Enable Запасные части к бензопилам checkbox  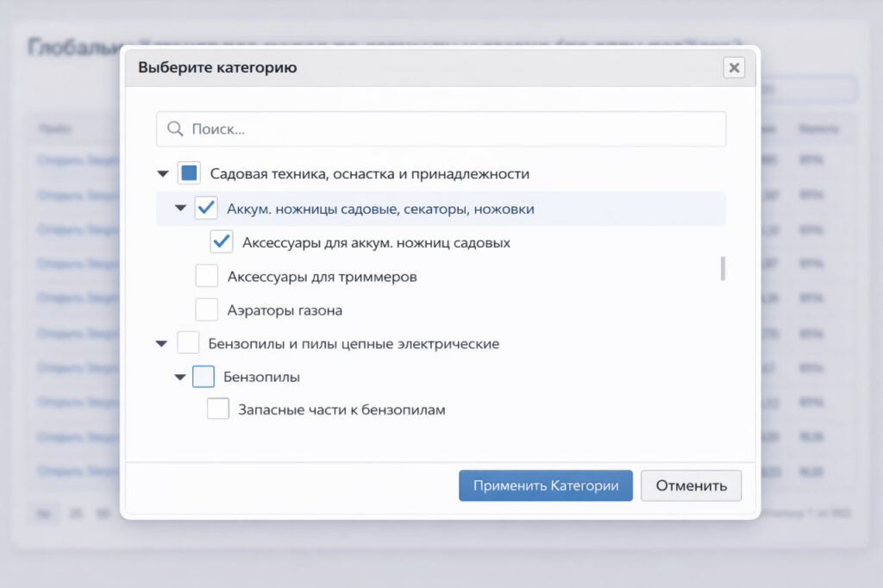218,410
